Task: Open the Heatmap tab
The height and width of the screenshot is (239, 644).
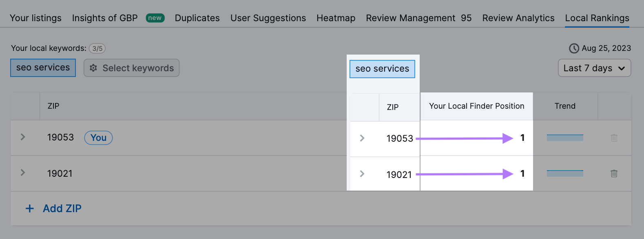Action: (x=336, y=18)
